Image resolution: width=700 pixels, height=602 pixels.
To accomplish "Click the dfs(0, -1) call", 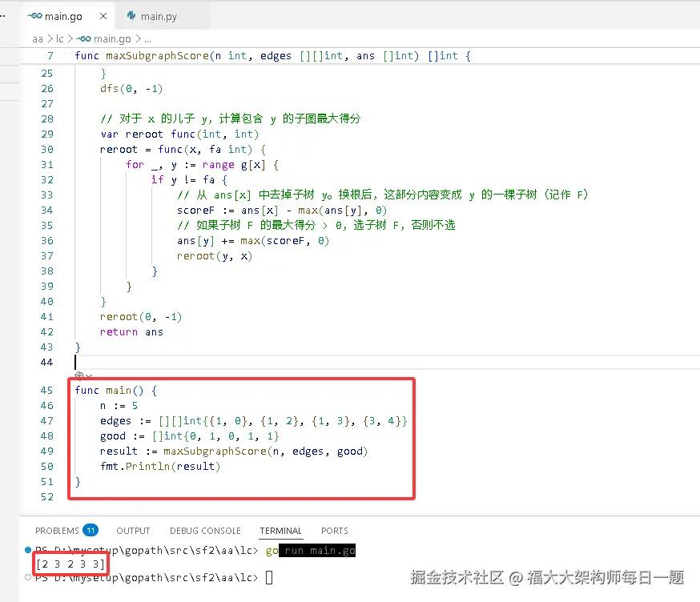I will click(x=131, y=89).
